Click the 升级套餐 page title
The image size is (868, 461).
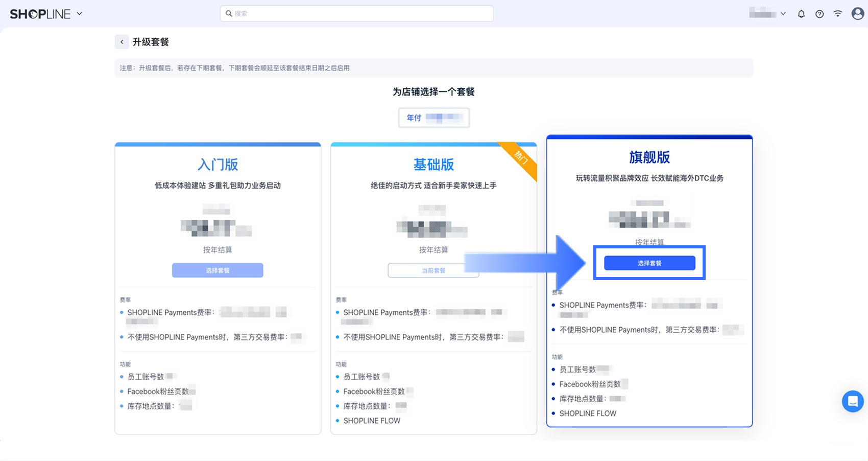[151, 42]
